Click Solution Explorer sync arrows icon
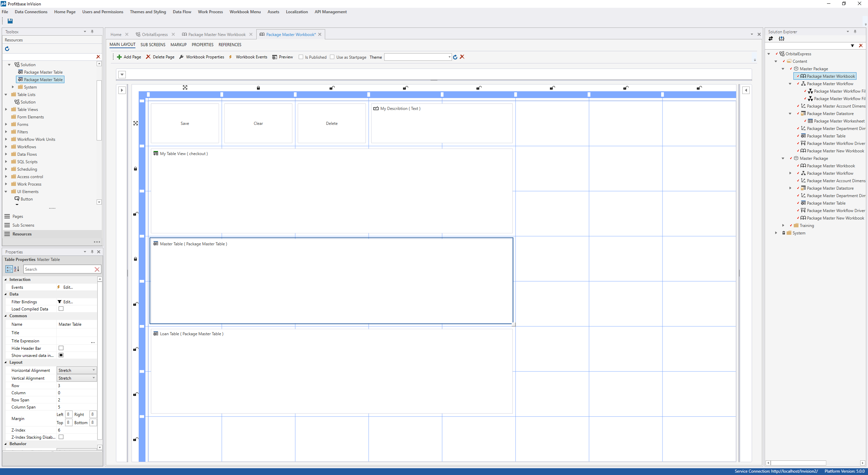Image resolution: width=868 pixels, height=475 pixels. pos(771,39)
